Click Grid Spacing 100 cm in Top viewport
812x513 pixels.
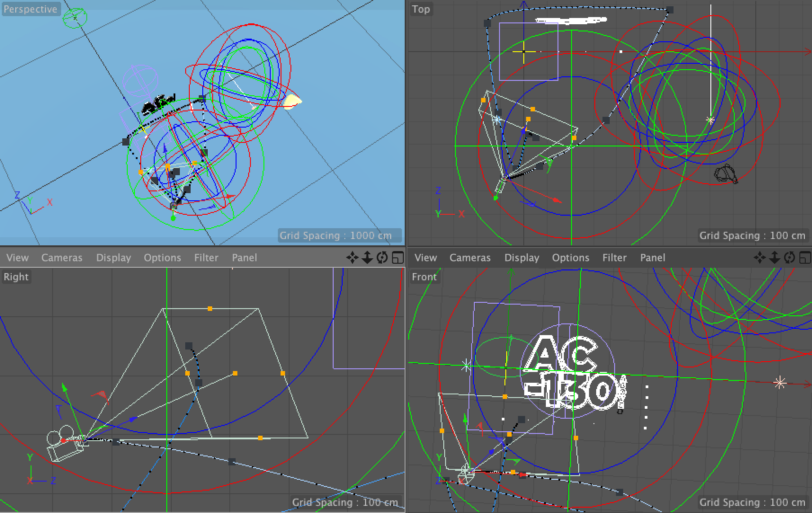point(752,235)
